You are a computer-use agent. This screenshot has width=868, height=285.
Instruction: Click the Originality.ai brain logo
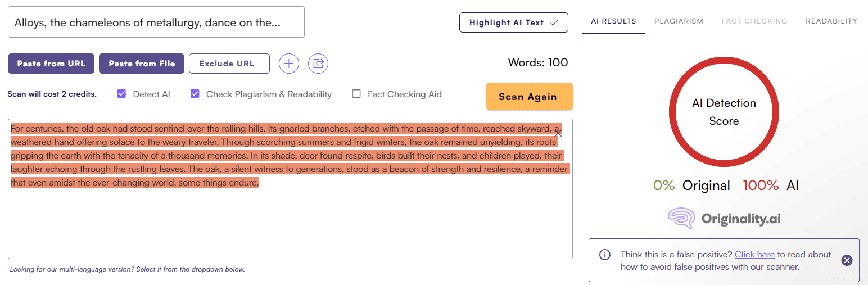[x=682, y=219]
